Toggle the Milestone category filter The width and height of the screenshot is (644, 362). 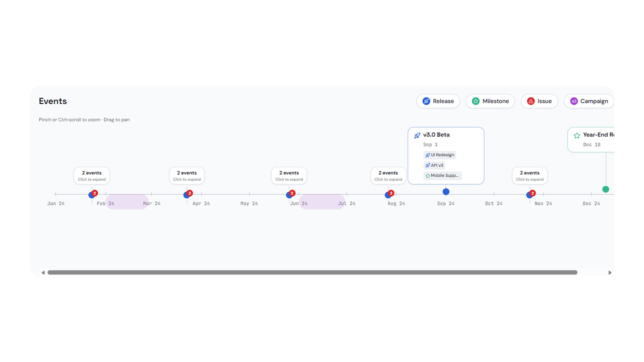click(490, 101)
